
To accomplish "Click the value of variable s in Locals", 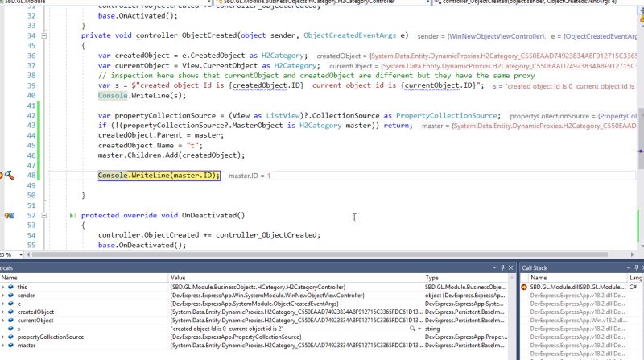I will click(227, 329).
